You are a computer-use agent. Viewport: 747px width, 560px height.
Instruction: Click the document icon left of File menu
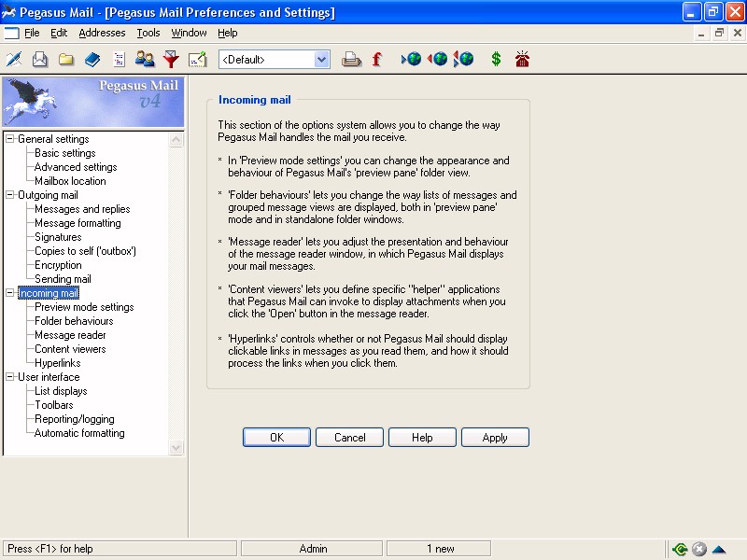pos(11,33)
